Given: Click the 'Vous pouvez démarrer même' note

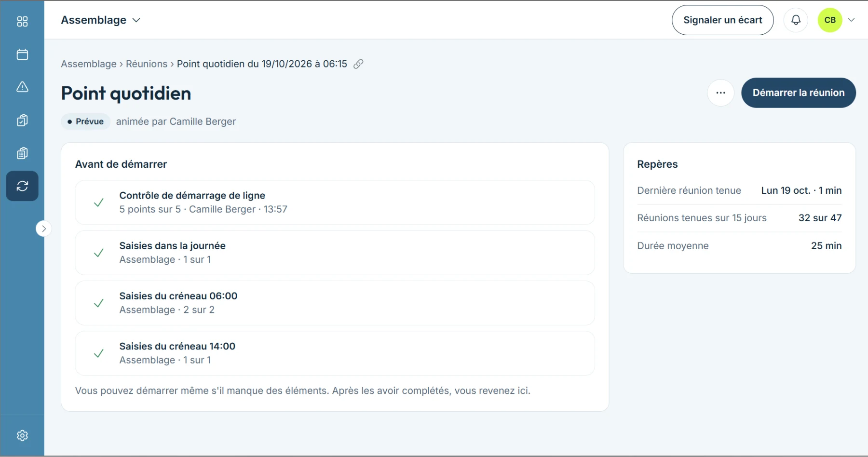Looking at the screenshot, I should click(303, 391).
